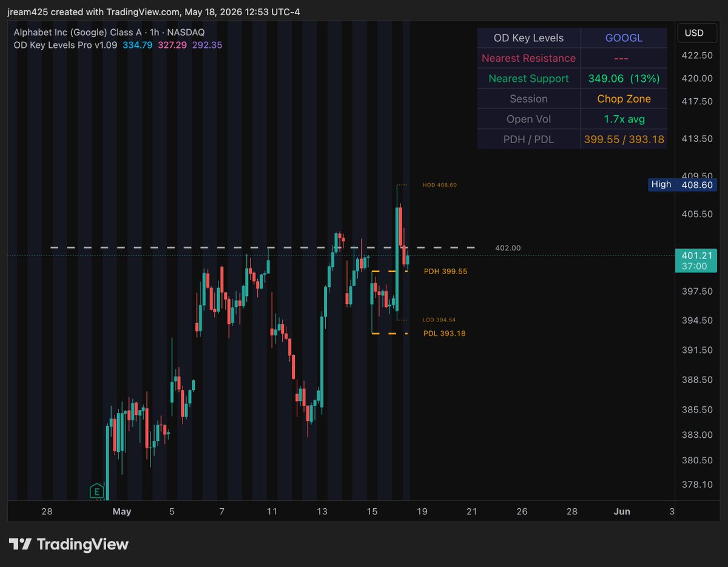Click the PDL 393.18 chart label
This screenshot has height=567, width=728.
[x=444, y=334]
